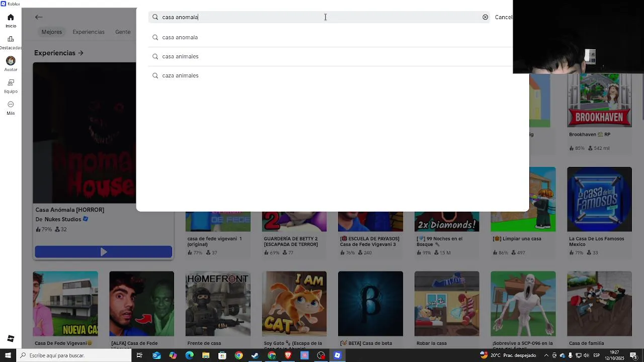644x362 pixels.
Task: Open the Equipo party sidebar icon
Action: pyautogui.click(x=11, y=82)
